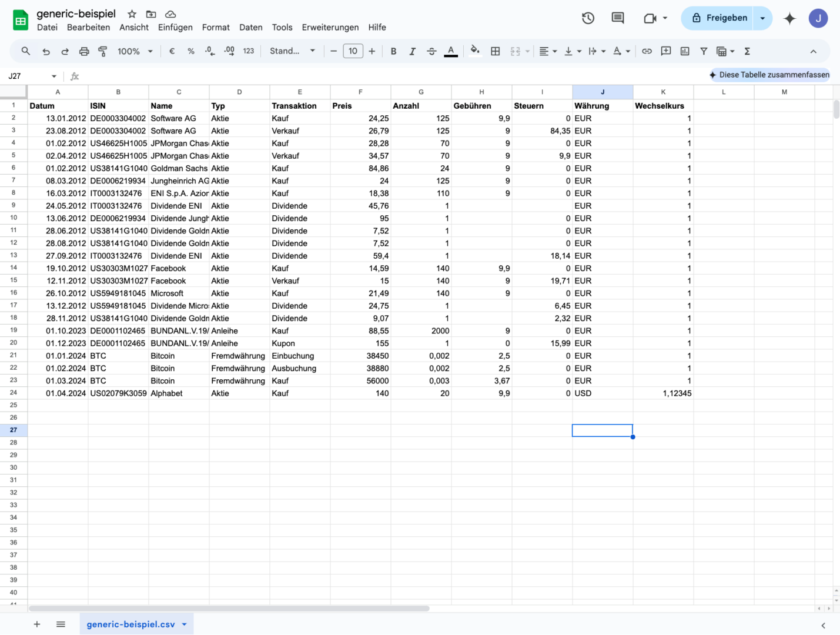Screen dimensions: 840x635
Task: Open text wrapping dropdown
Action: (x=597, y=51)
